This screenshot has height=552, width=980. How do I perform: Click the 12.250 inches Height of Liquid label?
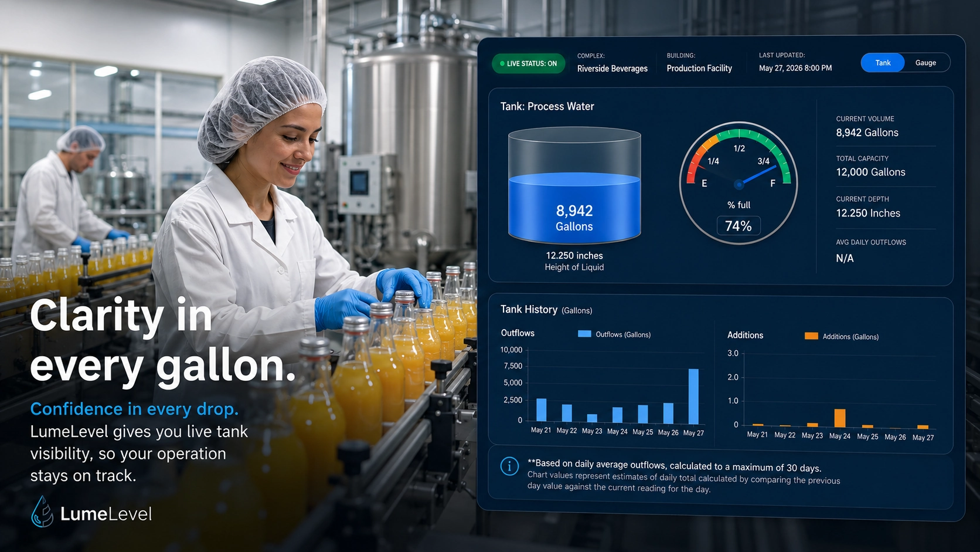coord(574,261)
